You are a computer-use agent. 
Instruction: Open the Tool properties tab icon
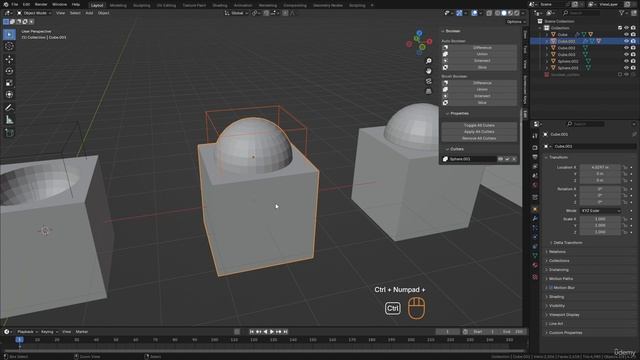click(x=535, y=136)
